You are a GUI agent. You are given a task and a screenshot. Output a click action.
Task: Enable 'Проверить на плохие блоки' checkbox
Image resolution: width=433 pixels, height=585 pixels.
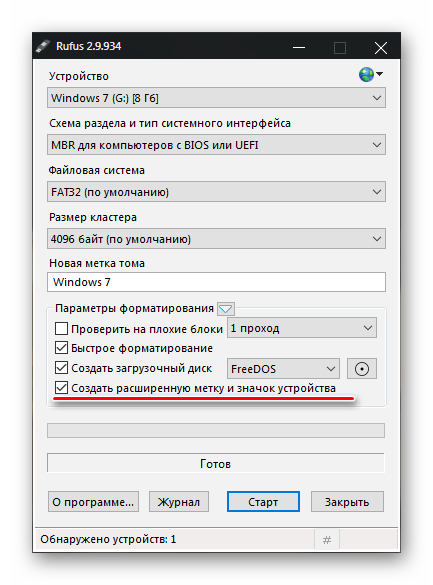62,329
